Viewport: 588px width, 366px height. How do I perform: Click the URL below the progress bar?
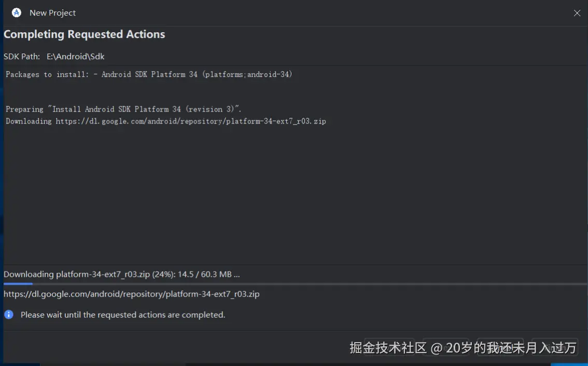click(131, 294)
